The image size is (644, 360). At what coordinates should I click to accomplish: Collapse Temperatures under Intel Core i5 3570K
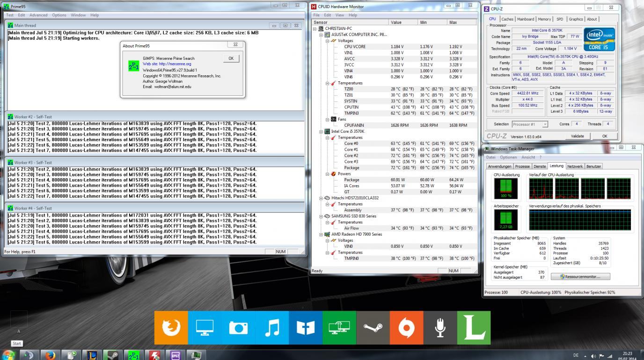pos(327,138)
